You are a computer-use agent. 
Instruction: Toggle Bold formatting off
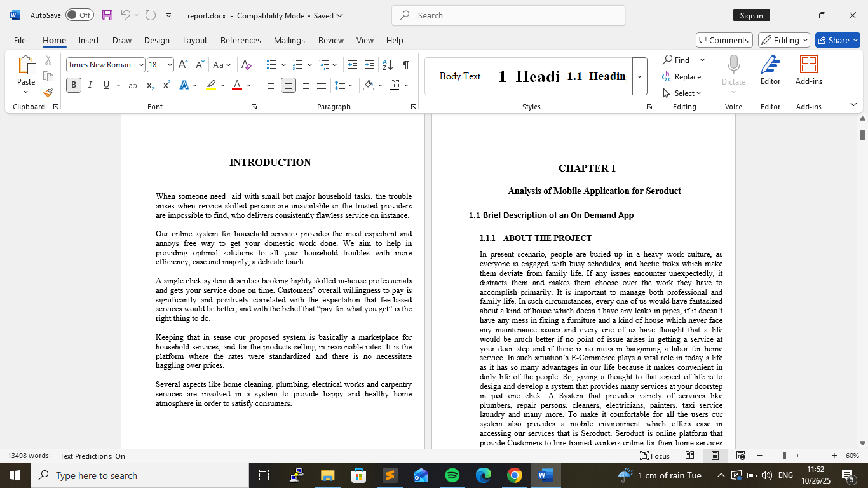pos(74,85)
